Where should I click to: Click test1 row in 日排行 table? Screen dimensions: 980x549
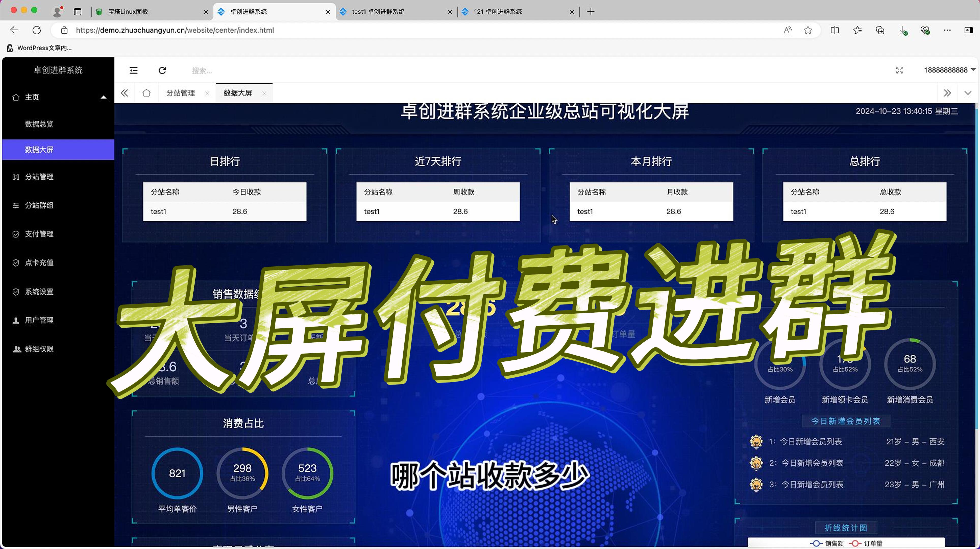[x=225, y=211]
